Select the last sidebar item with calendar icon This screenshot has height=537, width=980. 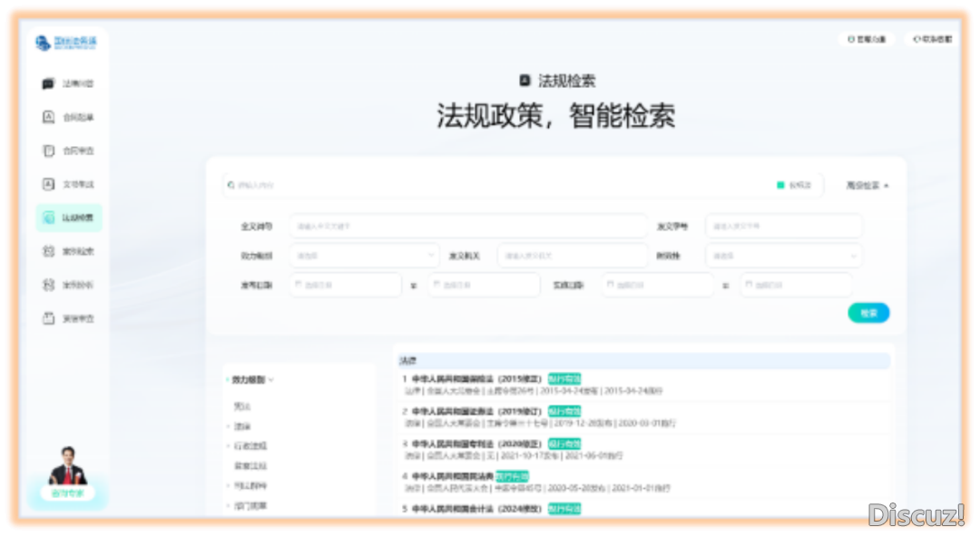pos(49,318)
